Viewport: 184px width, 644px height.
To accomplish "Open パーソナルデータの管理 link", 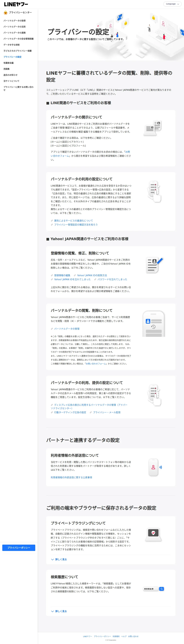I will click(67, 329).
